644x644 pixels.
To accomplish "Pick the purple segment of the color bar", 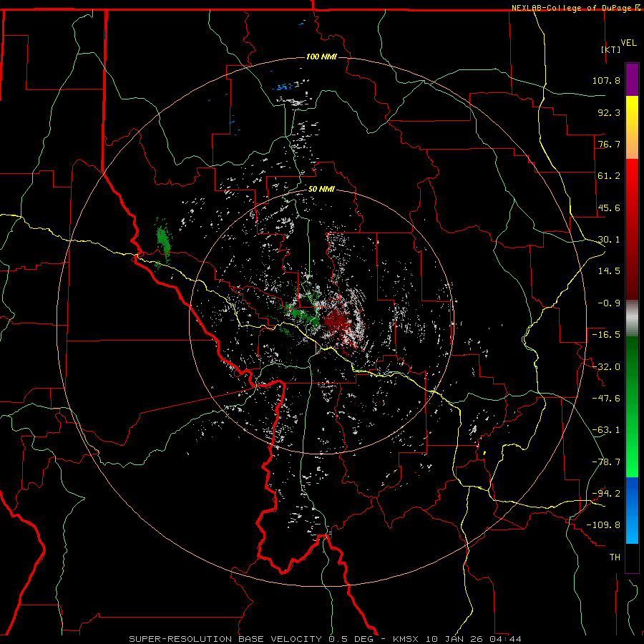I will point(632,79).
